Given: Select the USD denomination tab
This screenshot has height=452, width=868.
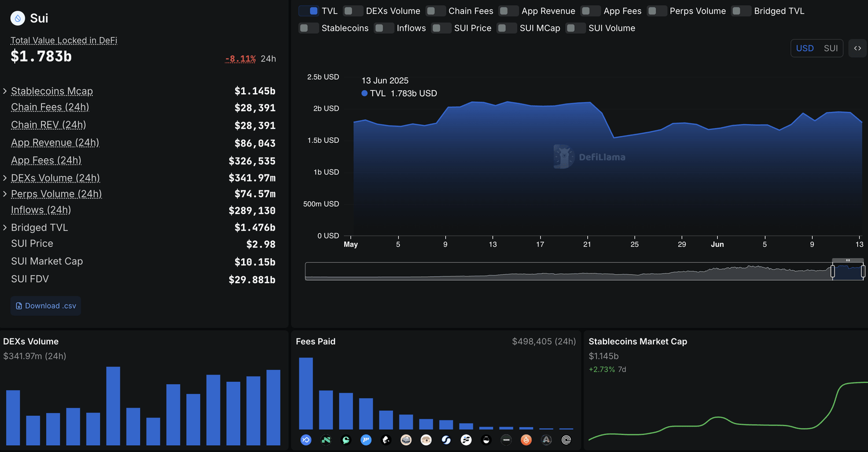Looking at the screenshot, I should click(805, 49).
